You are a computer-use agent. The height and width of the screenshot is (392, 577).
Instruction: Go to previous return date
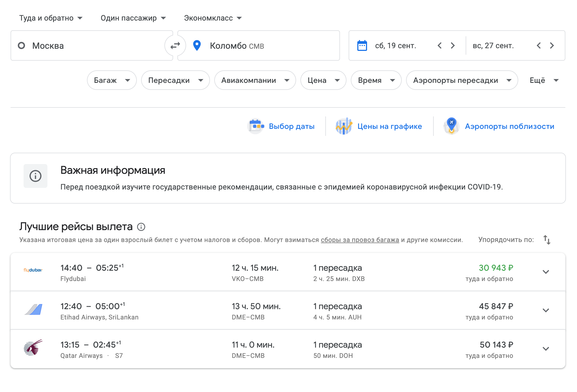tap(539, 45)
